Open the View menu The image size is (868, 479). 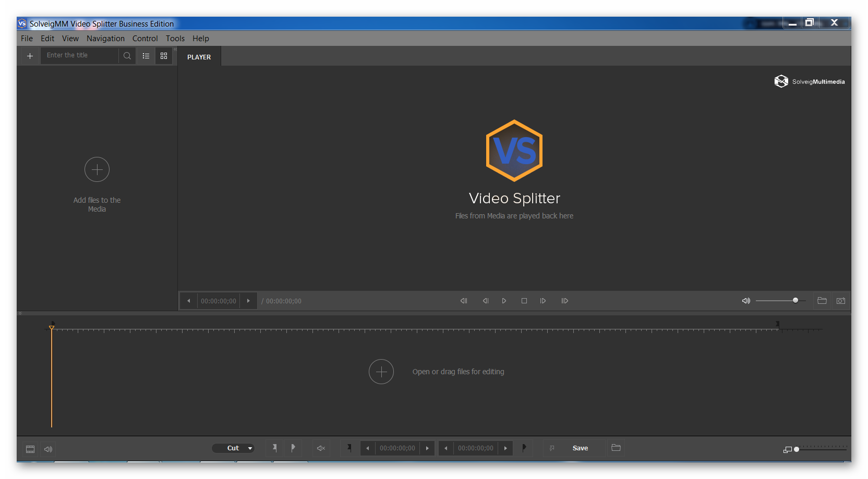click(x=70, y=39)
